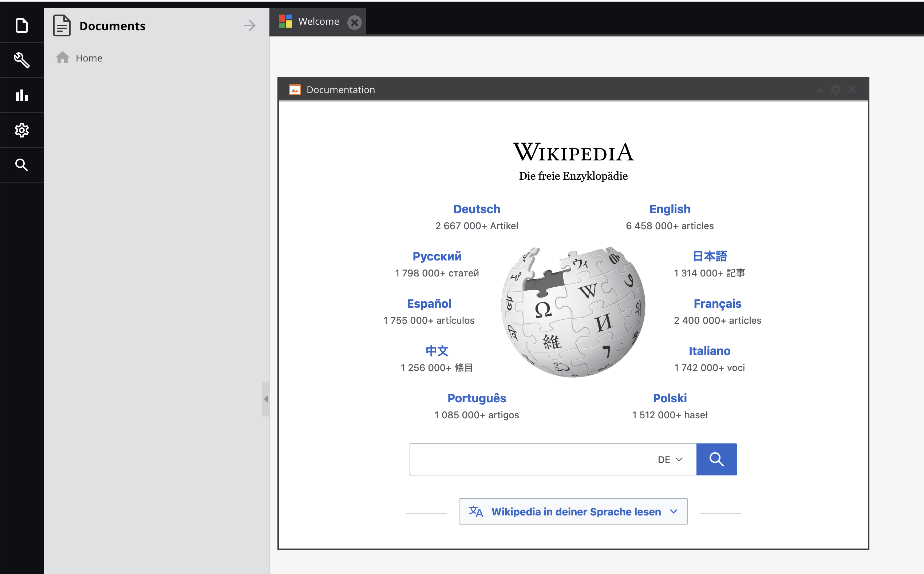This screenshot has width=924, height=574.
Task: Click inside the Wikipedia search field
Action: 532,459
